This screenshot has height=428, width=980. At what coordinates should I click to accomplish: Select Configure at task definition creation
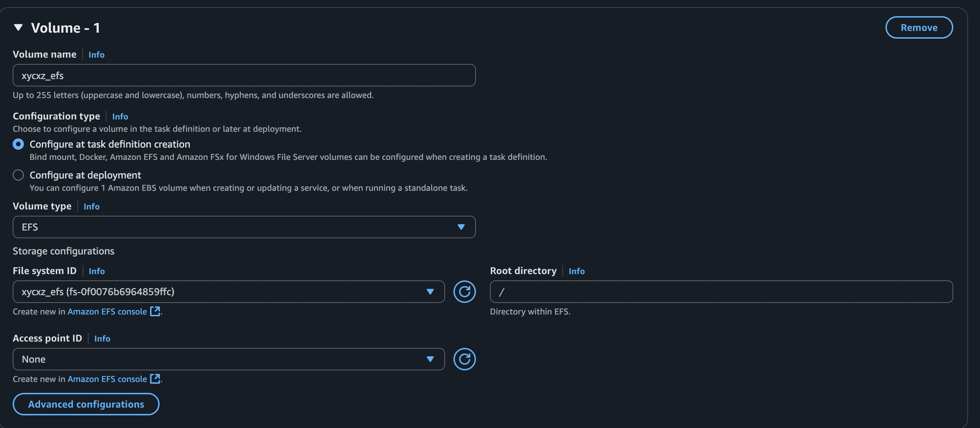tap(18, 144)
